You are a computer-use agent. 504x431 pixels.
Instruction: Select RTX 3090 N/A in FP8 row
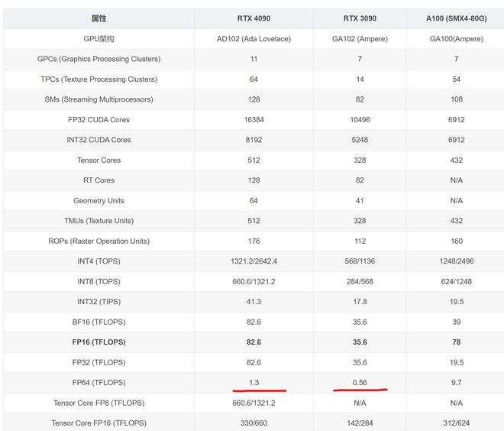360,403
